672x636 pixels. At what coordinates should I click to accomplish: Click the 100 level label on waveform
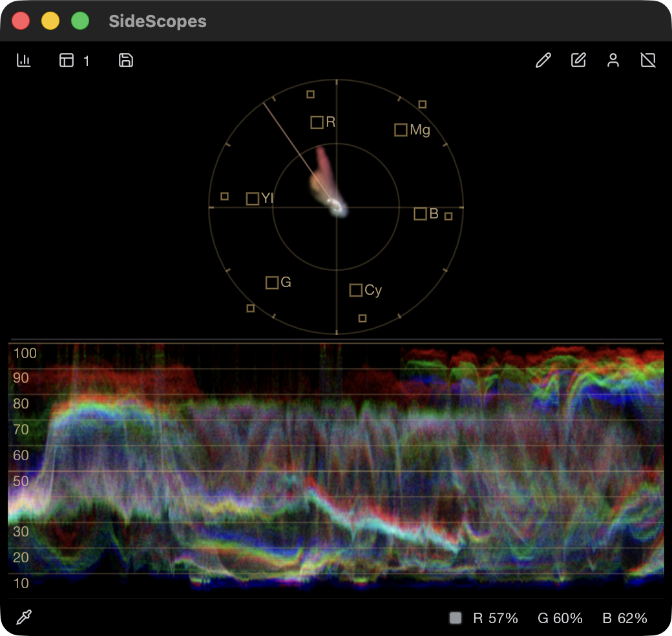(x=25, y=353)
